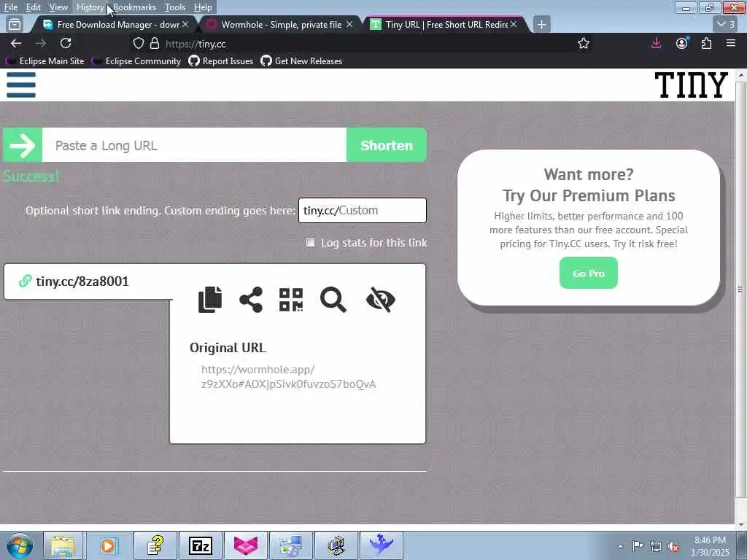Open the extensions puzzle icon
This screenshot has height=560, width=747.
(x=706, y=43)
